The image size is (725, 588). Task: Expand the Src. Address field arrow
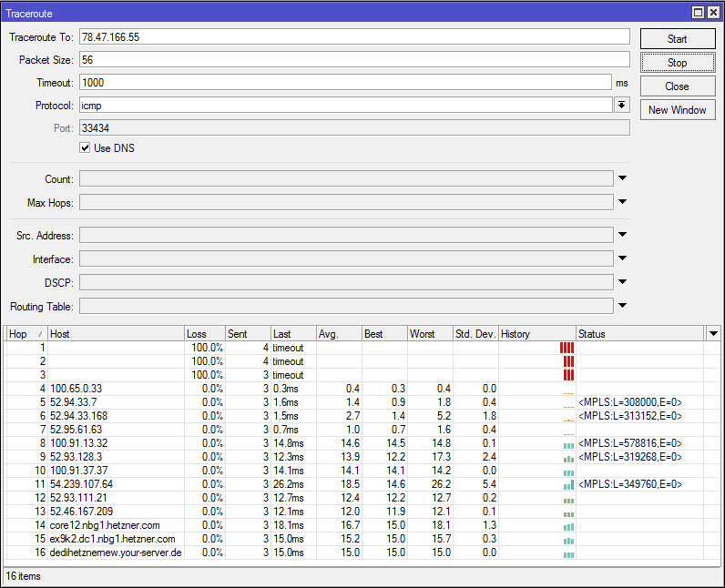(x=622, y=234)
